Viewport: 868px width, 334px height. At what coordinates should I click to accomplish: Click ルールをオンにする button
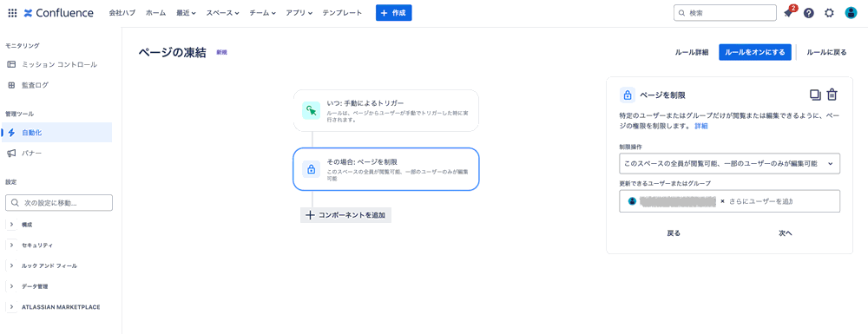(x=755, y=52)
